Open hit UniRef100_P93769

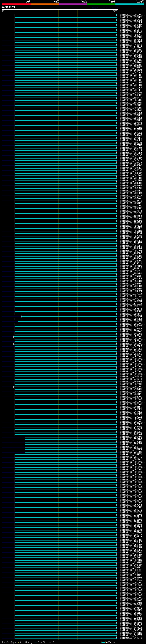131,35
